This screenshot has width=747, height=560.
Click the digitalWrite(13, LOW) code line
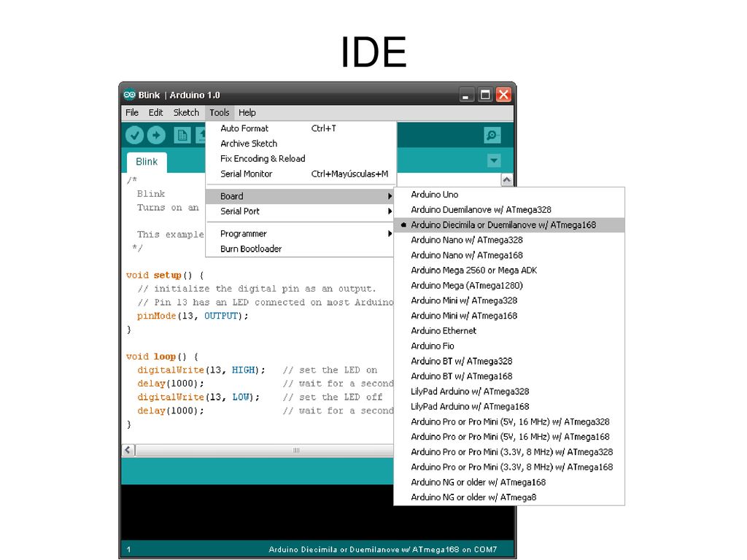(x=198, y=397)
